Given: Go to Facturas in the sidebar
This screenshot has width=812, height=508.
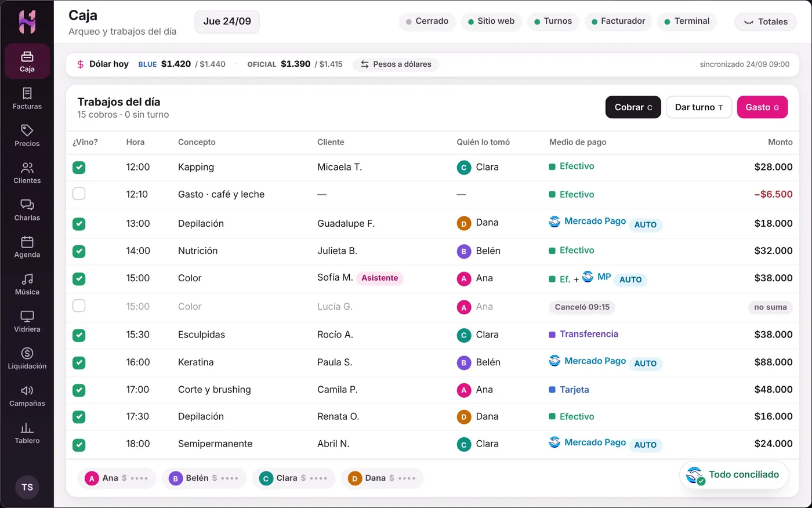Looking at the screenshot, I should pyautogui.click(x=27, y=99).
